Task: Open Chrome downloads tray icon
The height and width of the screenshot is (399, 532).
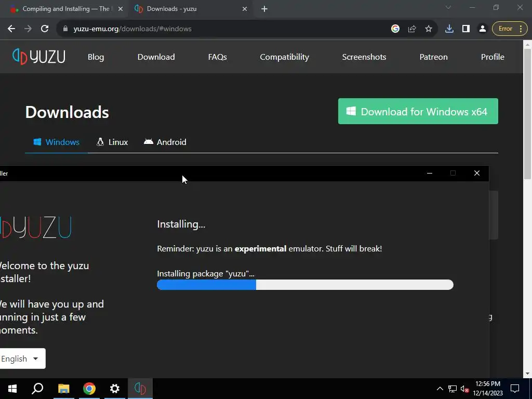Action: pyautogui.click(x=449, y=29)
